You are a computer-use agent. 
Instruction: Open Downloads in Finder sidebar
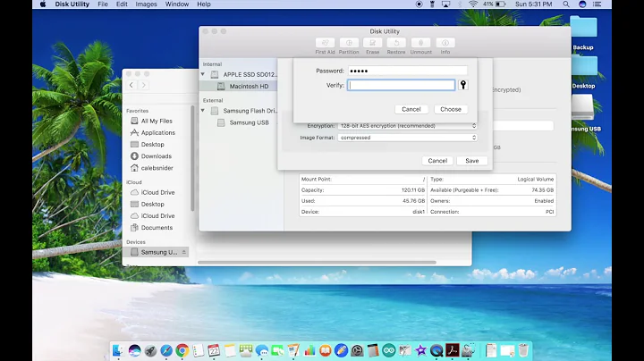click(156, 156)
